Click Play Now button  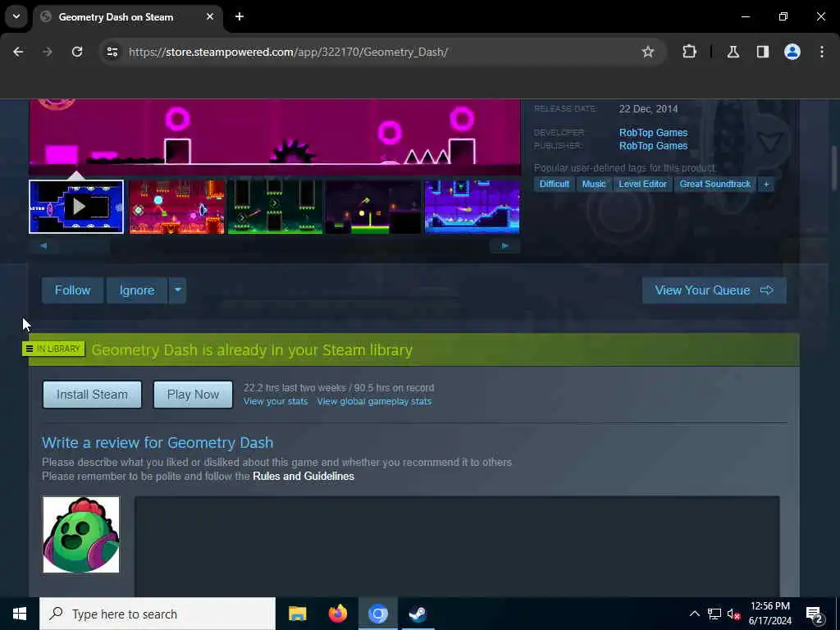coord(193,395)
